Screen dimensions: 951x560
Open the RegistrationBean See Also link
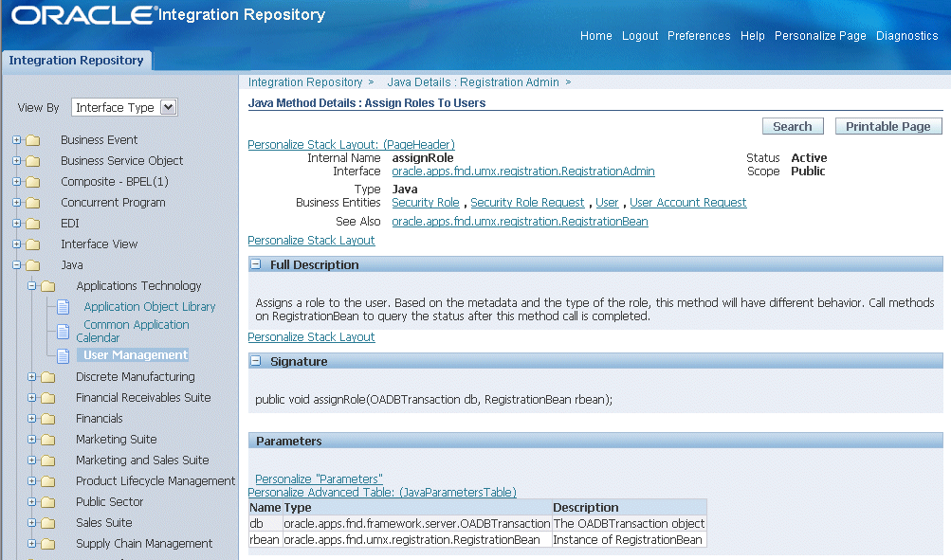click(520, 222)
